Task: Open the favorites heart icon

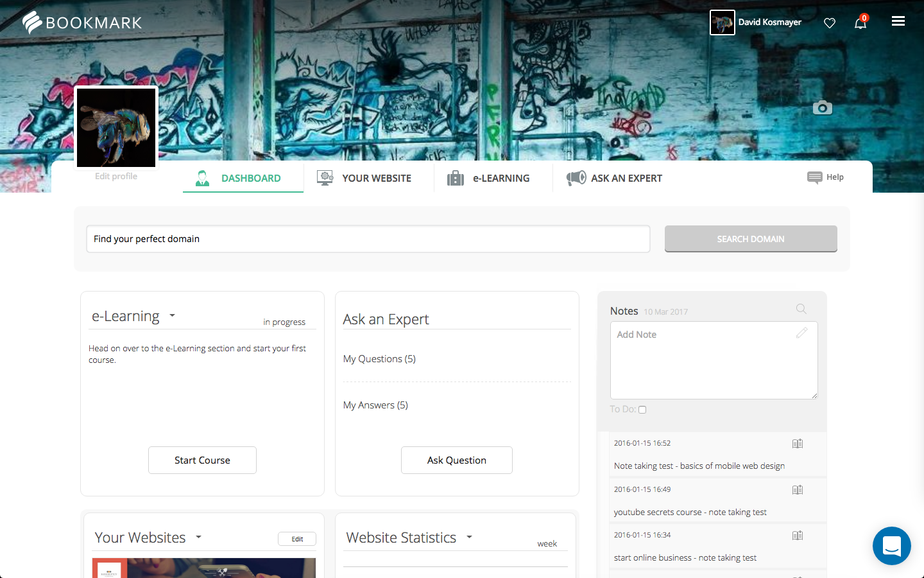Action: tap(830, 23)
